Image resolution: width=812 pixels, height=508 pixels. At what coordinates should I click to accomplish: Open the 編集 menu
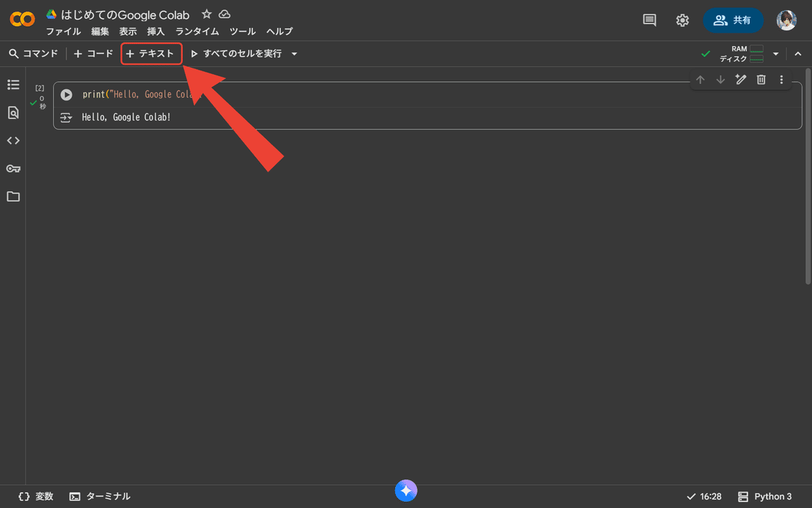[x=100, y=31]
